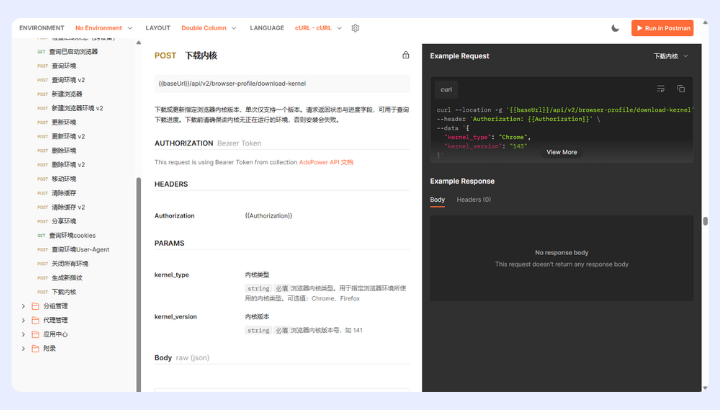The height and width of the screenshot is (410, 720).
Task: Click the No response body message
Action: point(562,253)
